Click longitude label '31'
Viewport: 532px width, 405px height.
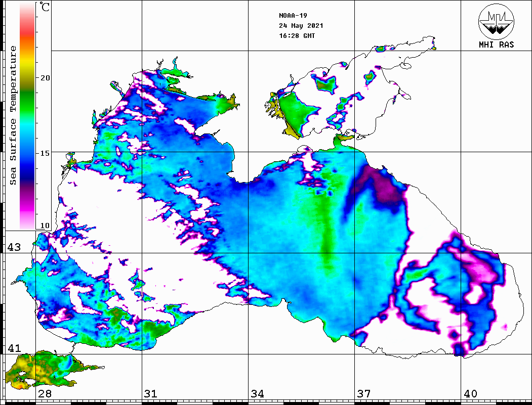(151, 393)
